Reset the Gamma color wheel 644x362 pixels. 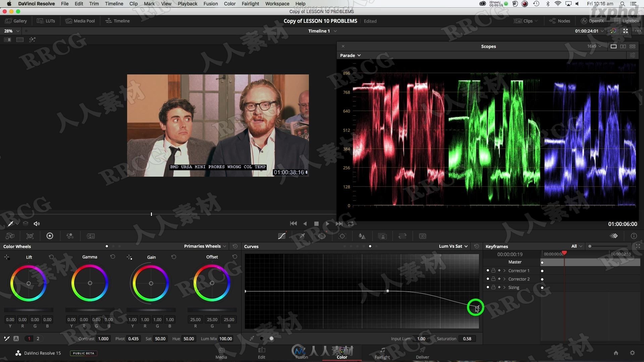coord(113,257)
